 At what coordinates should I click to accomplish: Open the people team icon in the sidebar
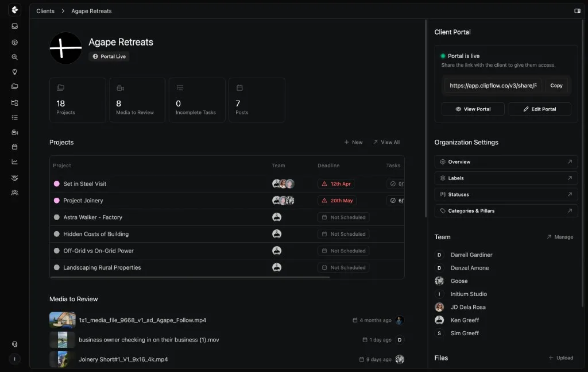pyautogui.click(x=14, y=193)
